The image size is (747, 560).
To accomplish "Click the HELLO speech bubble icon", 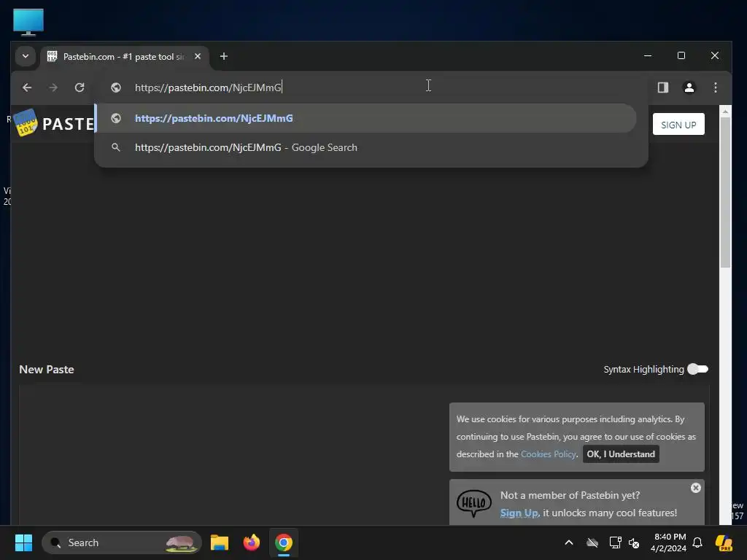I will click(473, 503).
